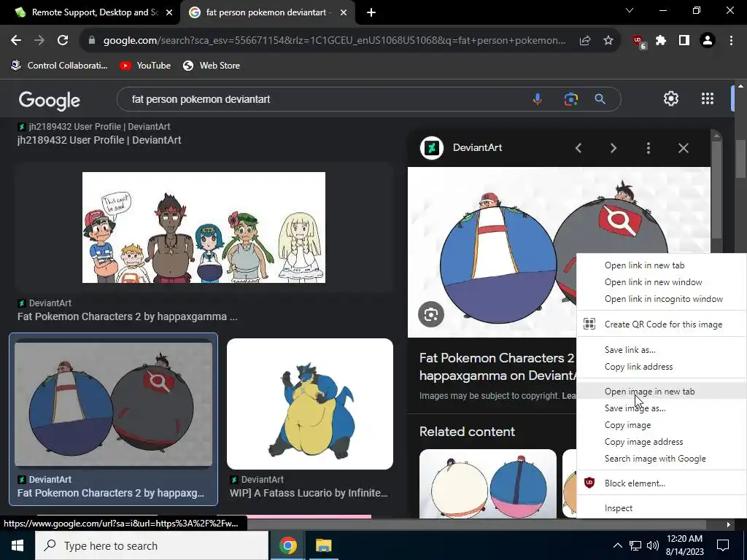Click the Lens icon on preview image
The width and height of the screenshot is (747, 560).
[x=430, y=314]
